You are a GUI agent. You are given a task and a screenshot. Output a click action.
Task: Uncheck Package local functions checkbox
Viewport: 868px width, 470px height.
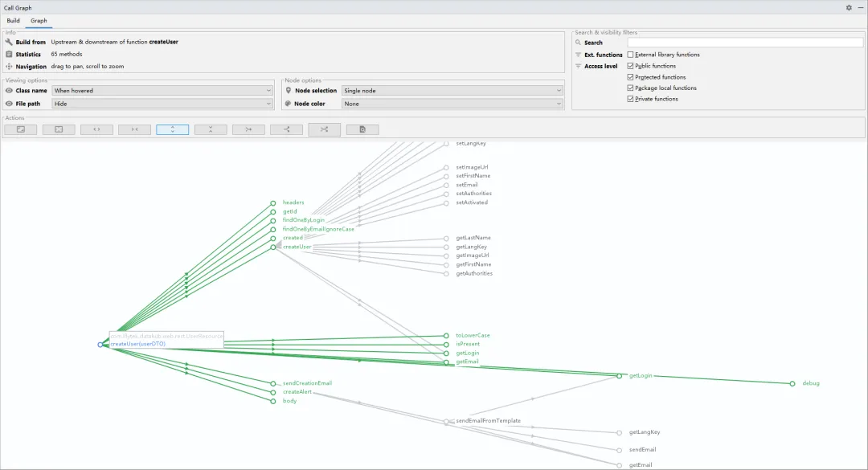[x=630, y=88]
